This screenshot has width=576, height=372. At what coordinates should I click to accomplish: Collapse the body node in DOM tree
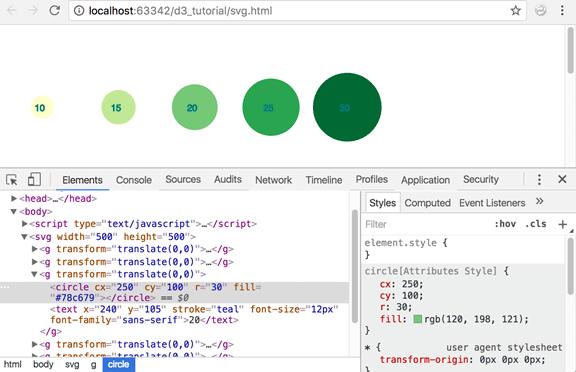(x=14, y=212)
